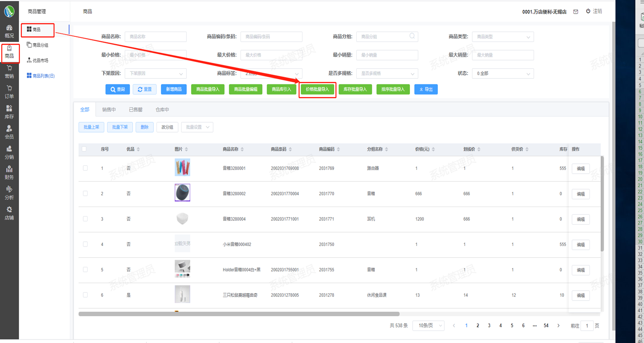Open the 10条/页 page size dropdown
This screenshot has width=644, height=343.
[x=428, y=326]
